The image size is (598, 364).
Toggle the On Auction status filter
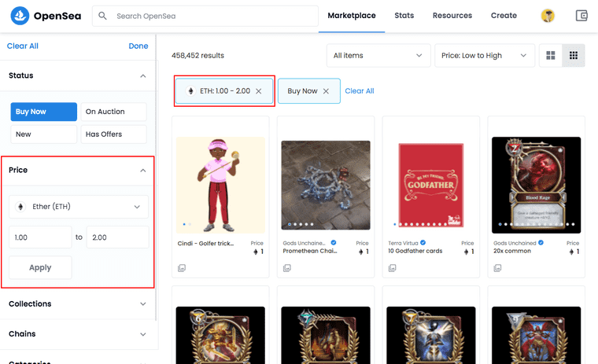[113, 112]
